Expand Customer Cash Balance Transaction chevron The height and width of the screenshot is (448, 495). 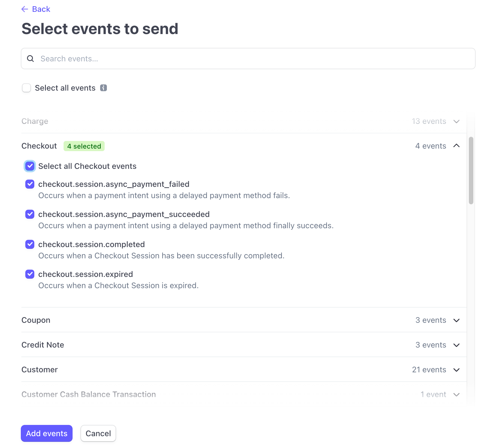click(456, 395)
